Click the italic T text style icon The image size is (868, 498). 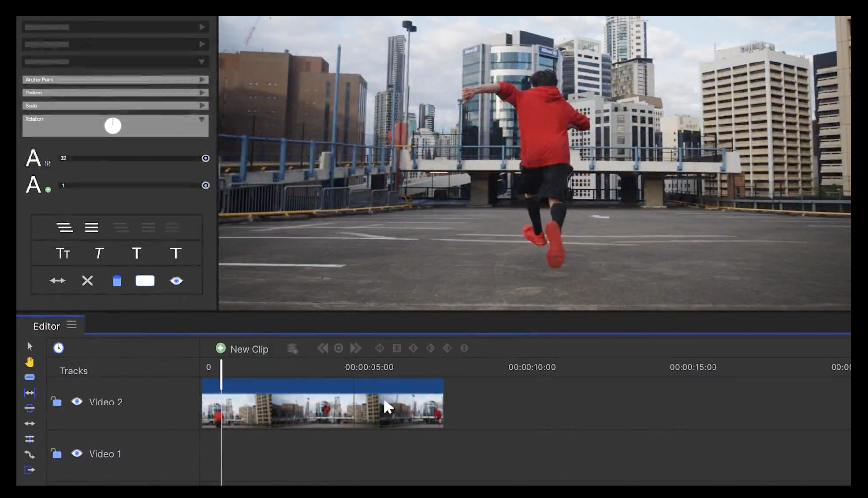pyautogui.click(x=99, y=253)
